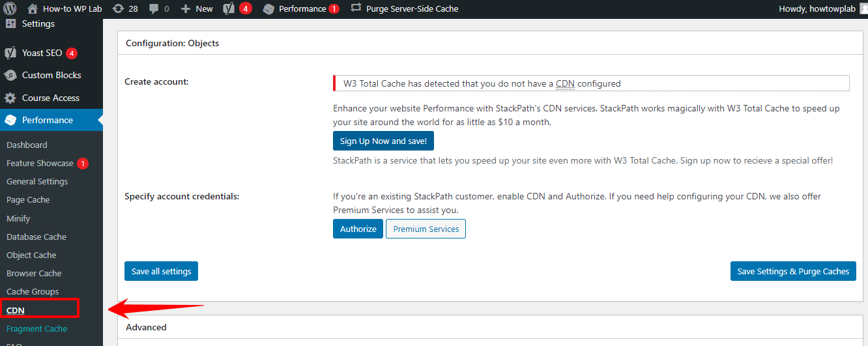Click the CDN abbreviation in the warning notice
Screen dimensions: 868x346
[565, 83]
